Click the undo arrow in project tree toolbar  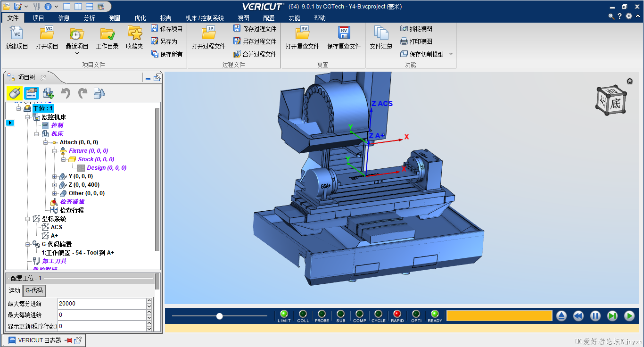(66, 93)
